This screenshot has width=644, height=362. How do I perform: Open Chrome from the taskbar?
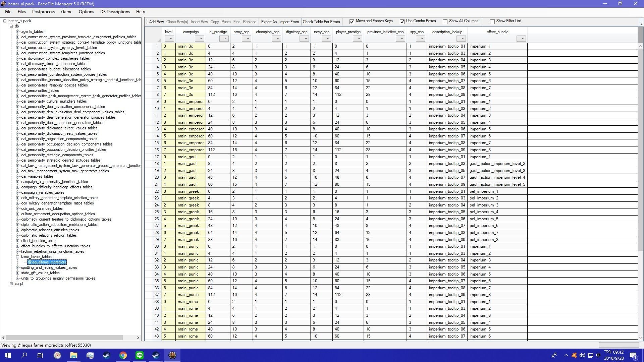(x=123, y=355)
